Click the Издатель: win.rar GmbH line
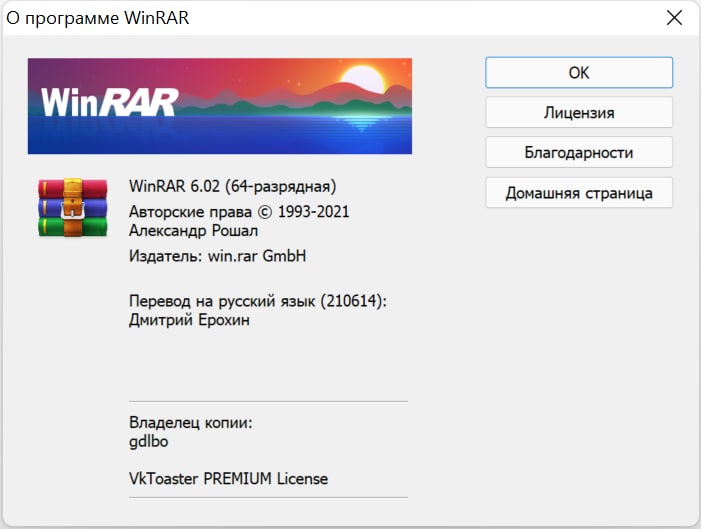 click(x=218, y=256)
